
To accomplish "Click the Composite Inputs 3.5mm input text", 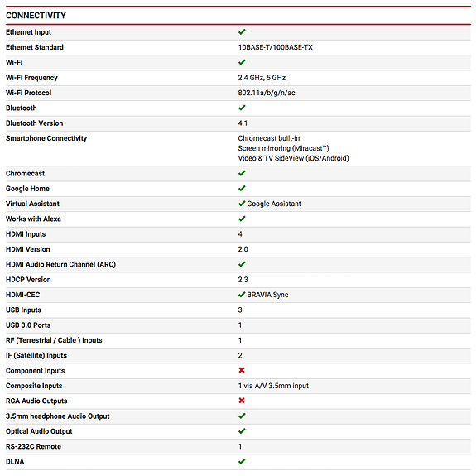I will point(273,386).
